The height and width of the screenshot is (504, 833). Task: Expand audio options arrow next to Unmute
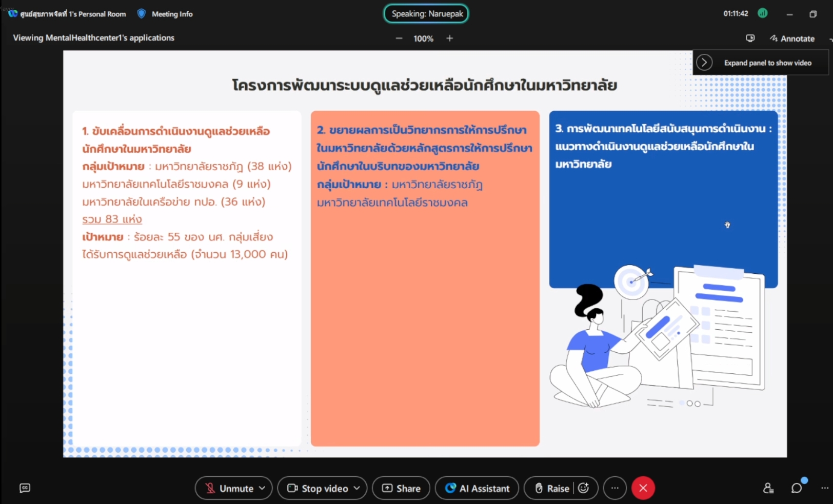click(x=262, y=488)
